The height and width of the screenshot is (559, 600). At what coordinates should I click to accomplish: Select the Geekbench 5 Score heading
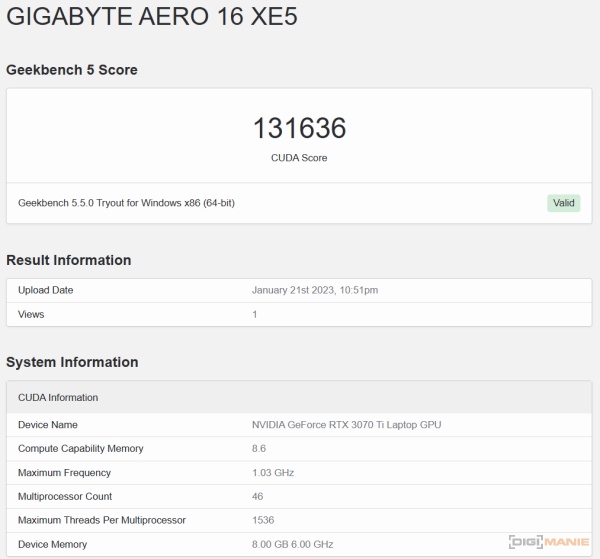(x=72, y=70)
